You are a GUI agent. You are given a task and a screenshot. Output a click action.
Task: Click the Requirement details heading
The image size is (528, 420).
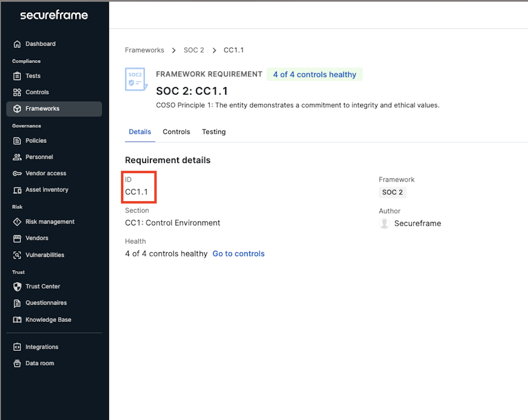click(167, 160)
